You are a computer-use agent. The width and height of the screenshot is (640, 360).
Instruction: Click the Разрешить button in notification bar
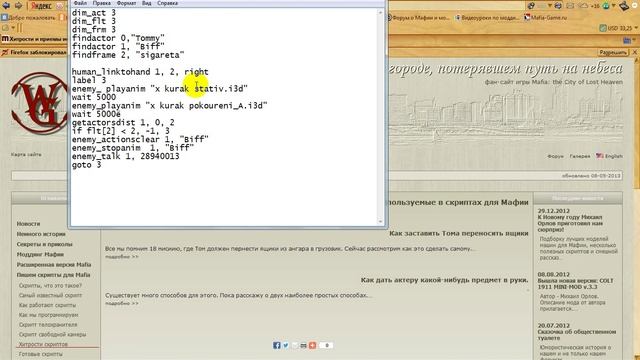coord(613,53)
